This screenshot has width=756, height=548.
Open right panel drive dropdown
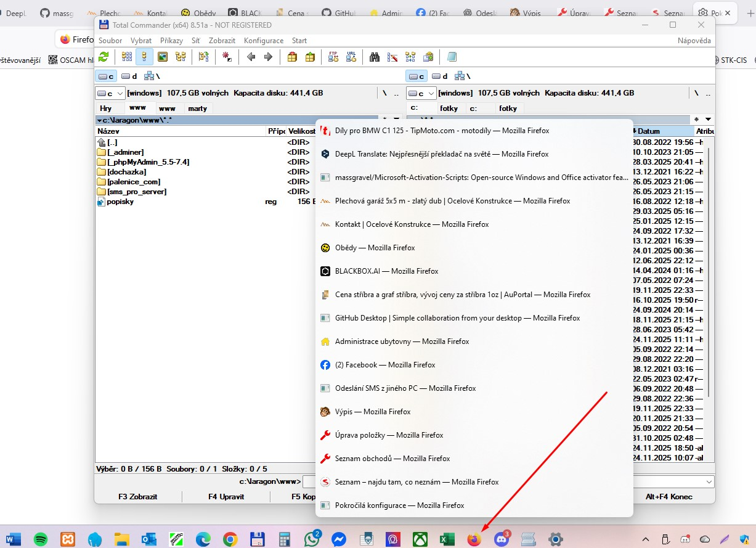click(421, 93)
